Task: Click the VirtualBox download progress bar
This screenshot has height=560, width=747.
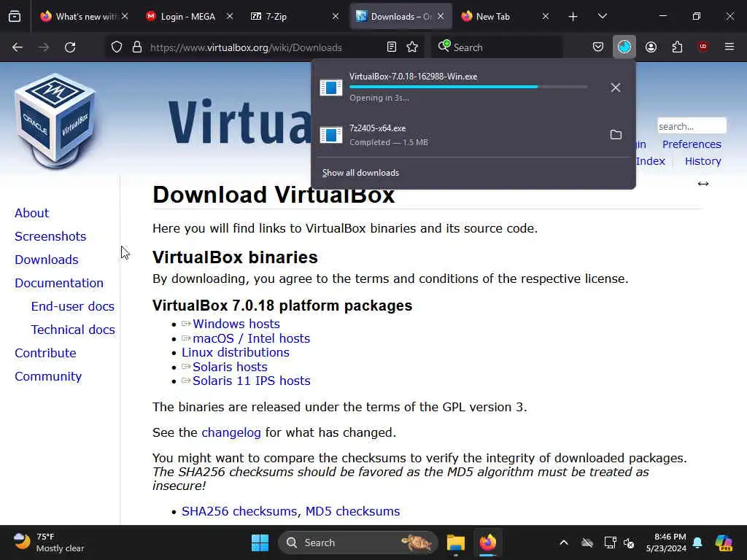Action: click(468, 87)
